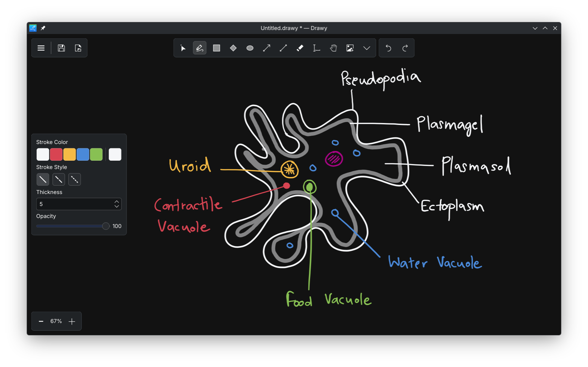Select the arrow drawing tool

click(266, 48)
